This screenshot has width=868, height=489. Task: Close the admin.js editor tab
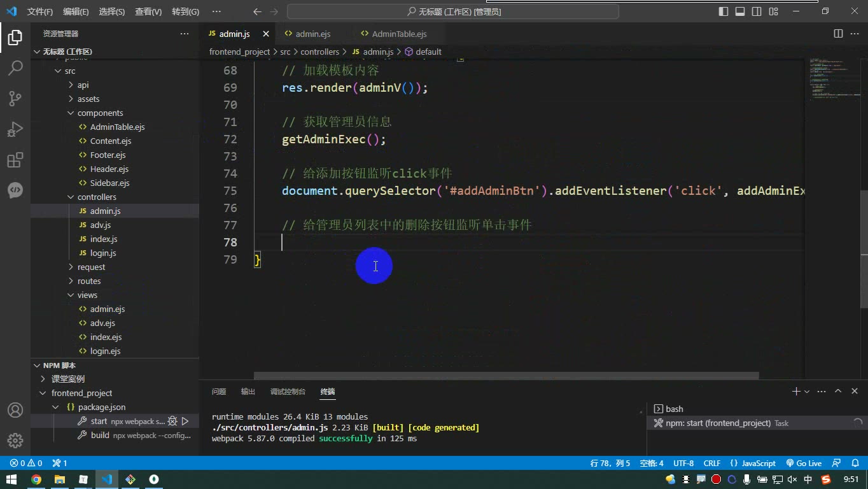[x=266, y=34]
